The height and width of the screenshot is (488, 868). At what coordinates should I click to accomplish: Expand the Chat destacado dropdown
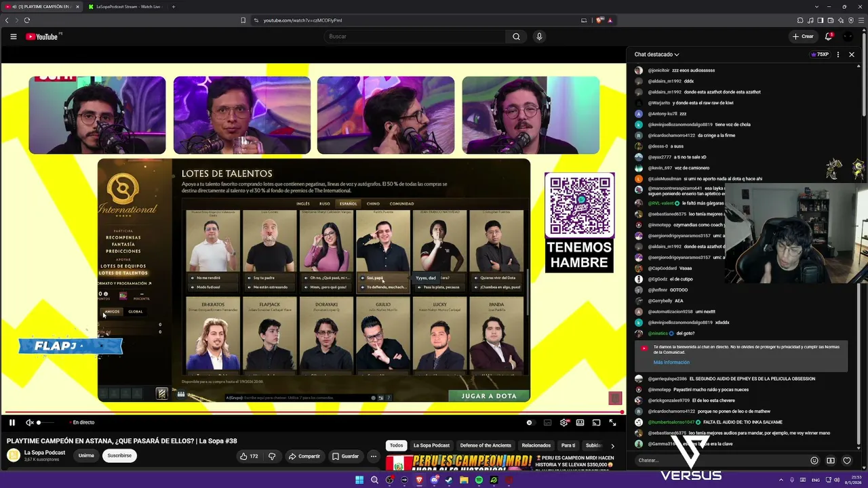656,54
